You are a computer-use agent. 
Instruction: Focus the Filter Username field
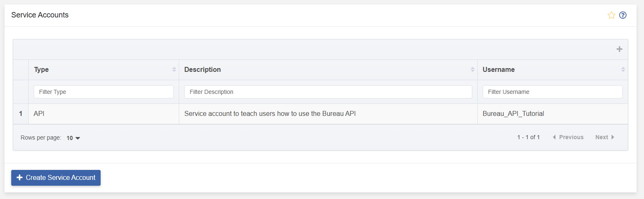tap(553, 92)
